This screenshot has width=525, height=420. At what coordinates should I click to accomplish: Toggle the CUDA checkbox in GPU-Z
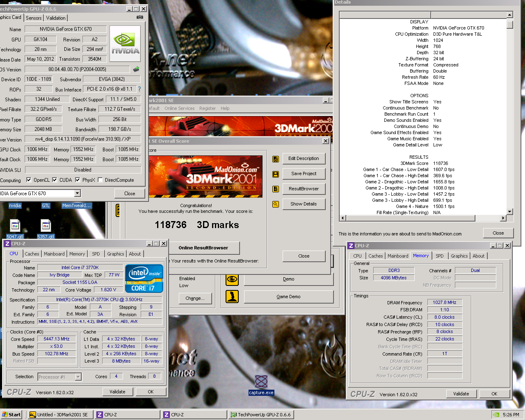click(55, 180)
